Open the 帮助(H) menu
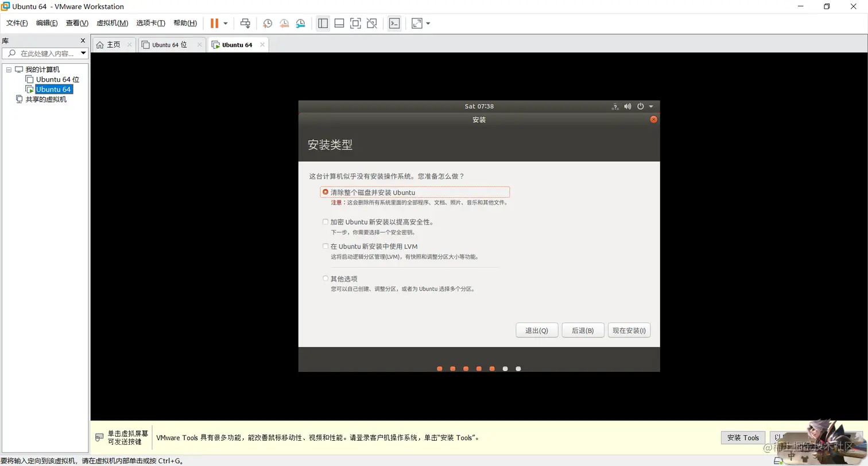This screenshot has width=868, height=466. tap(185, 23)
